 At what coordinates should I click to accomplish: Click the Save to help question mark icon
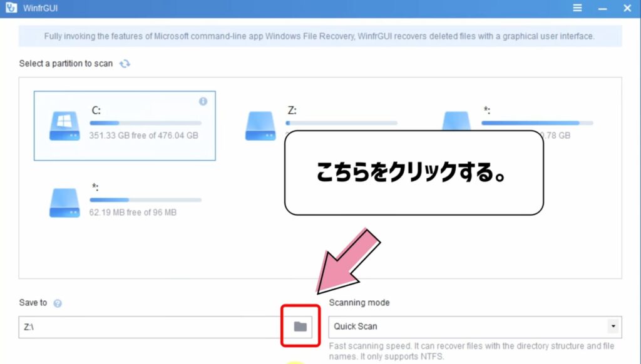coord(58,303)
